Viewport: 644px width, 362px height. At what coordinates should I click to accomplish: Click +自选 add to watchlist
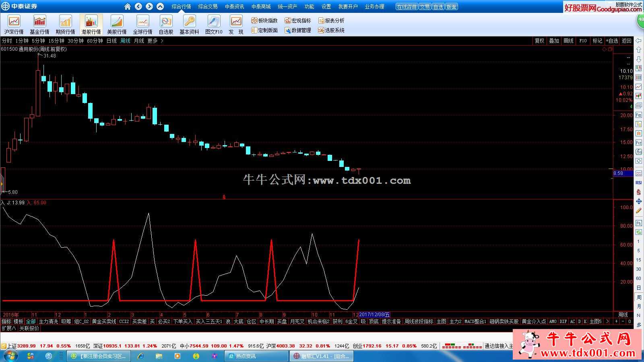click(x=612, y=41)
